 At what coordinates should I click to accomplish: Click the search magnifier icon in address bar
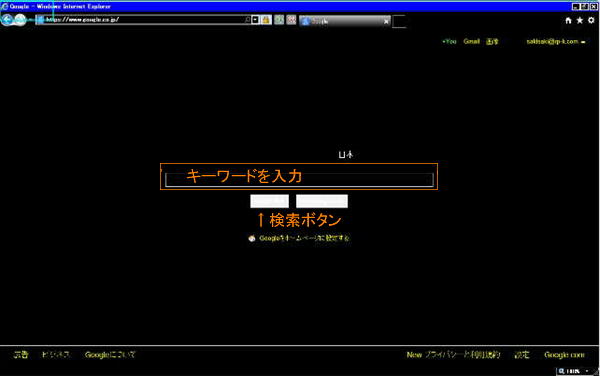point(247,20)
